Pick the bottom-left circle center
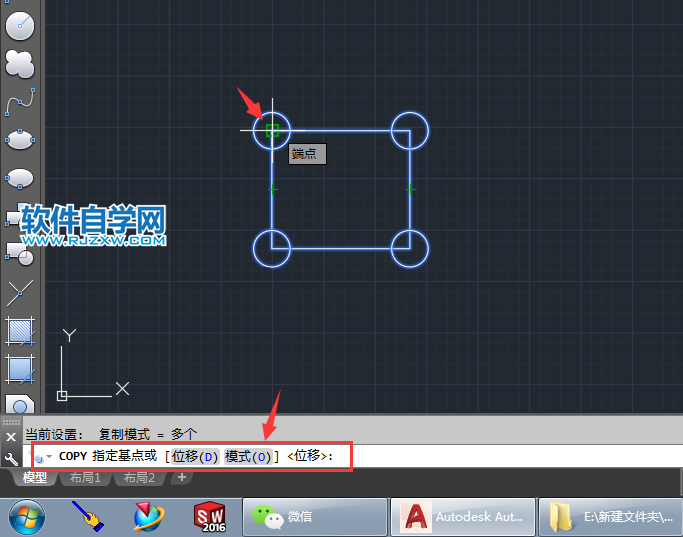Image resolution: width=683 pixels, height=537 pixels. click(272, 249)
